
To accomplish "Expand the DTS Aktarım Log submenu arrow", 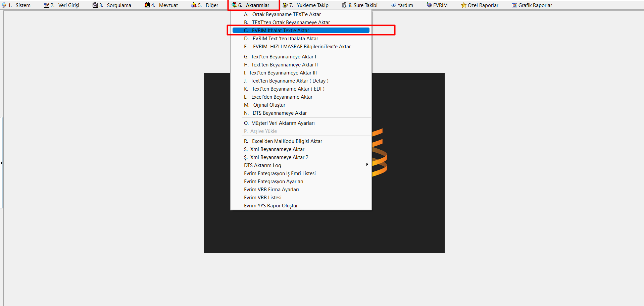I will pos(367,164).
